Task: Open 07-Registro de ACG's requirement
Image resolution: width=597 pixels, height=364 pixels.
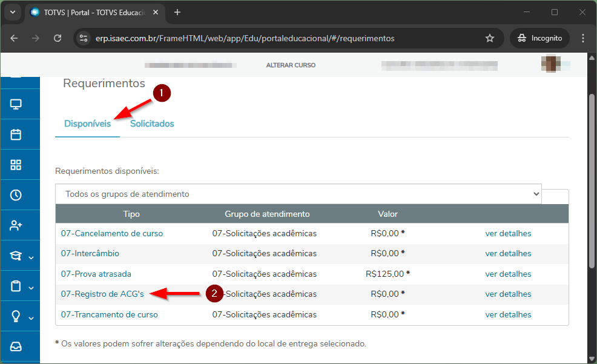Action: (x=102, y=294)
